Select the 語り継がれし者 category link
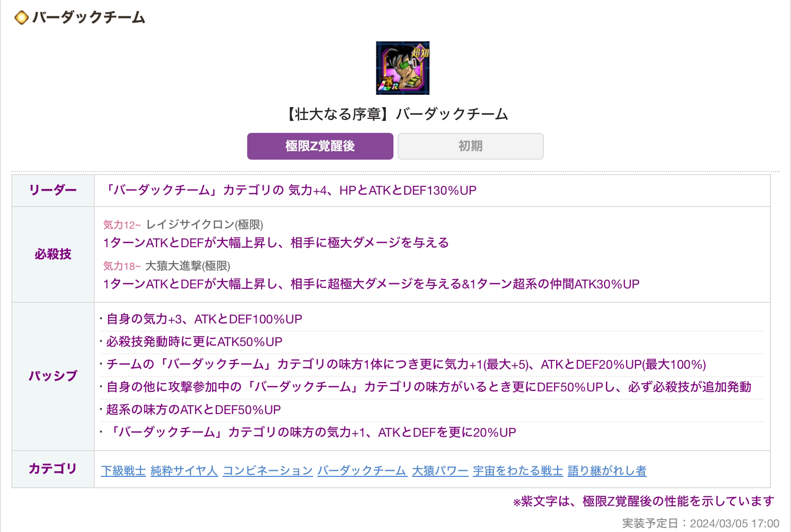This screenshot has width=791, height=532. click(607, 471)
